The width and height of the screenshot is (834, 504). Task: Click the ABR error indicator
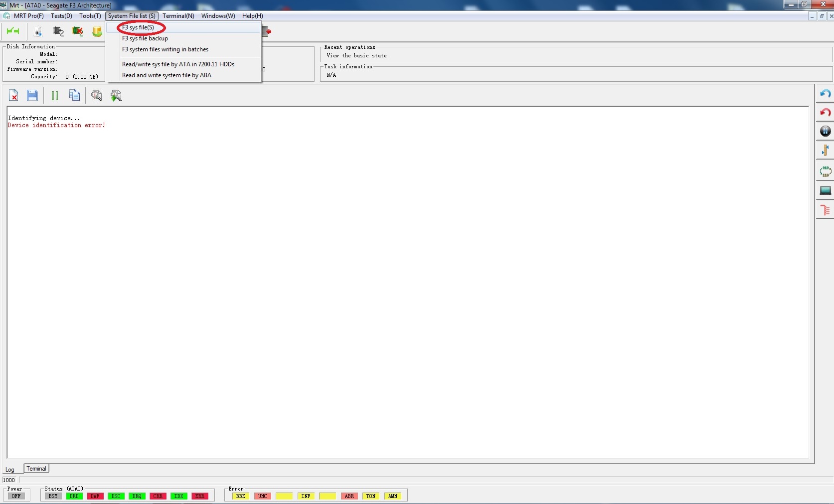click(x=349, y=496)
